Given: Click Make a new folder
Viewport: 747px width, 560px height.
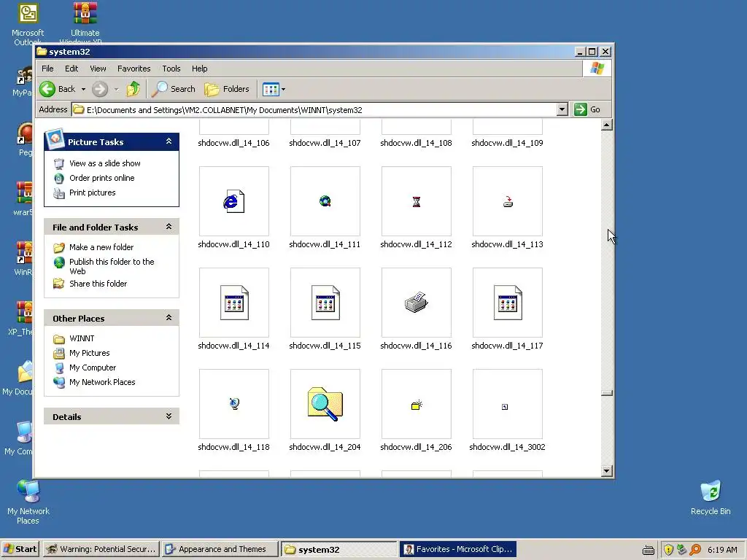Looking at the screenshot, I should tap(101, 247).
